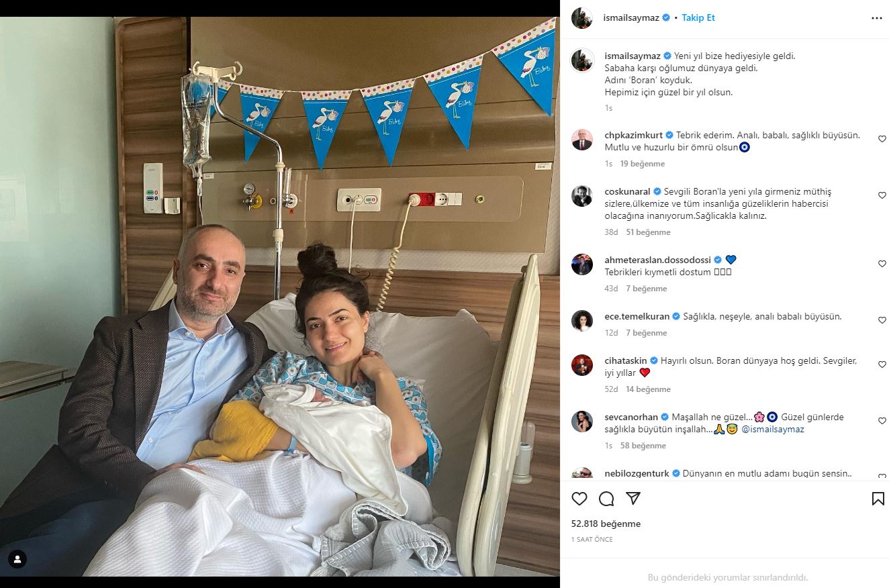Save the post with bookmark icon
889x588 pixels.
point(878,499)
